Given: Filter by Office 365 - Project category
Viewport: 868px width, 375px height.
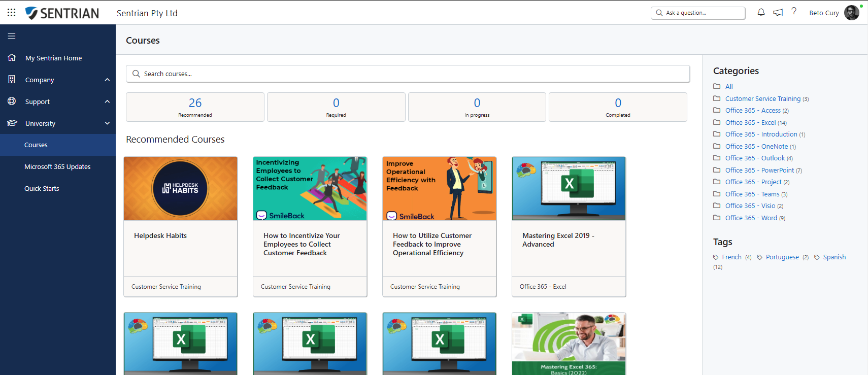Looking at the screenshot, I should (753, 182).
